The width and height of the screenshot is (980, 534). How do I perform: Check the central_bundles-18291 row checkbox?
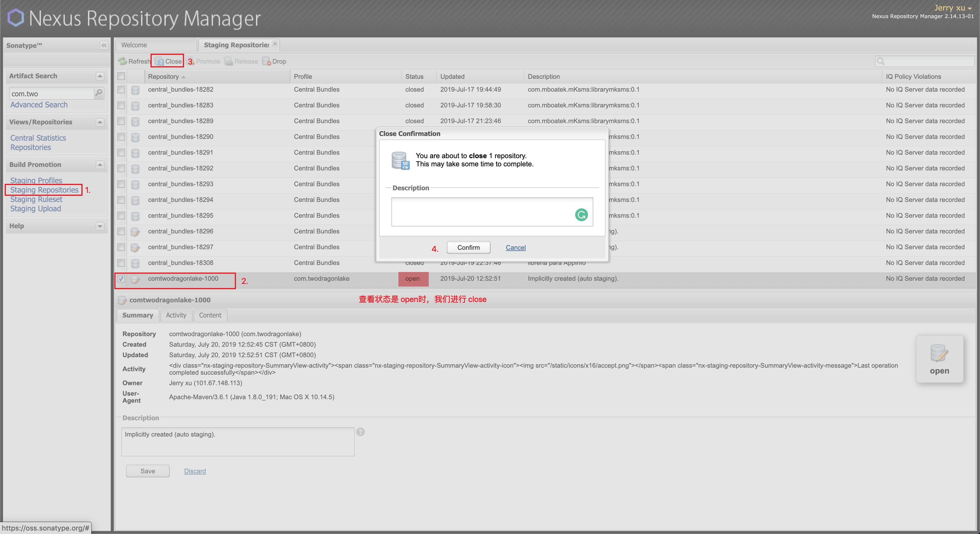(121, 153)
